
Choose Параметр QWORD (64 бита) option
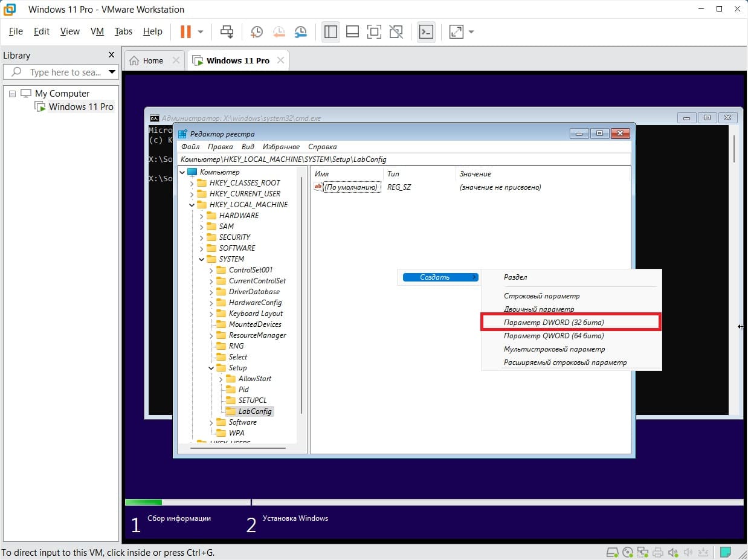[x=571, y=336]
